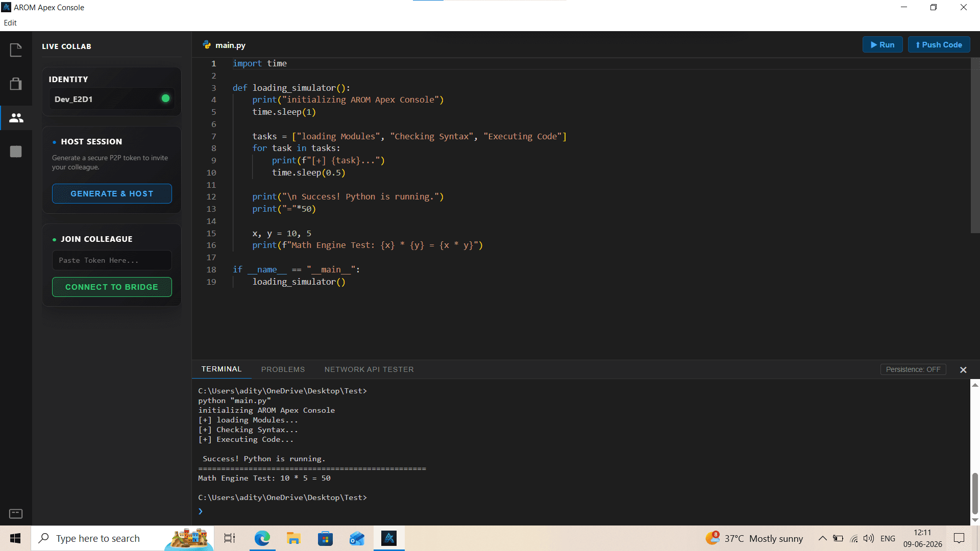Screen dimensions: 980x551
Task: Launch Microsoft Edge from the taskbar
Action: pyautogui.click(x=262, y=538)
